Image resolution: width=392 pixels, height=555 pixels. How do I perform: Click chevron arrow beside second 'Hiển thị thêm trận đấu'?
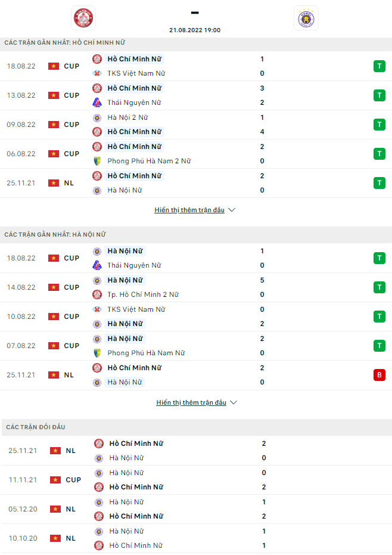(x=234, y=403)
